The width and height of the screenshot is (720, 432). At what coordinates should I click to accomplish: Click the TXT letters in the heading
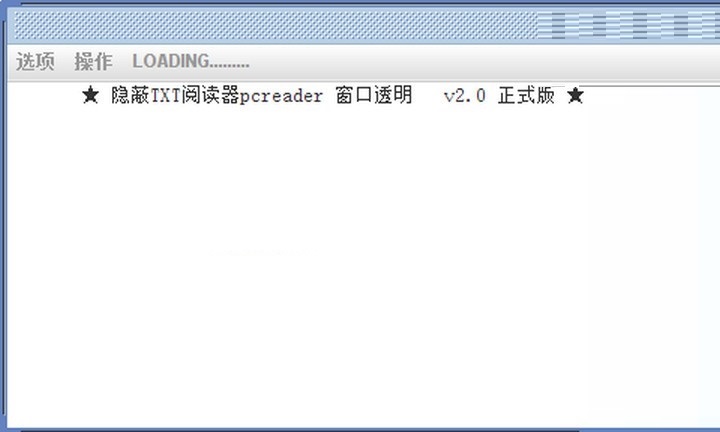click(x=165, y=95)
